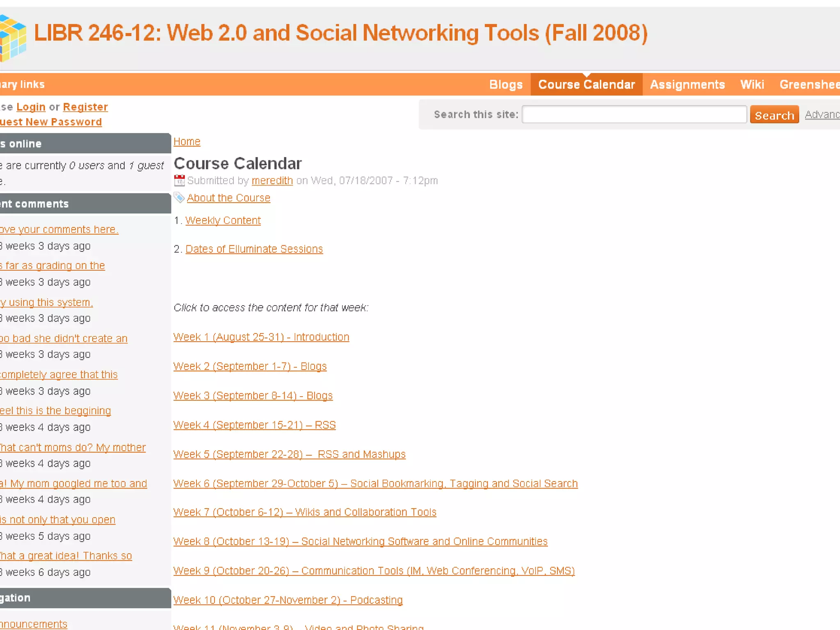Image resolution: width=840 pixels, height=630 pixels.
Task: Click the colorful cube site logo
Action: (12, 38)
